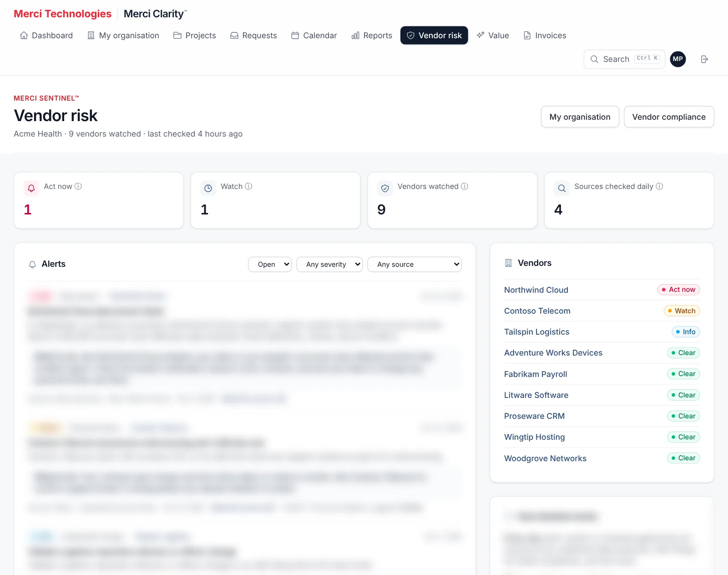Click the bell icon in Act now card

pos(31,188)
